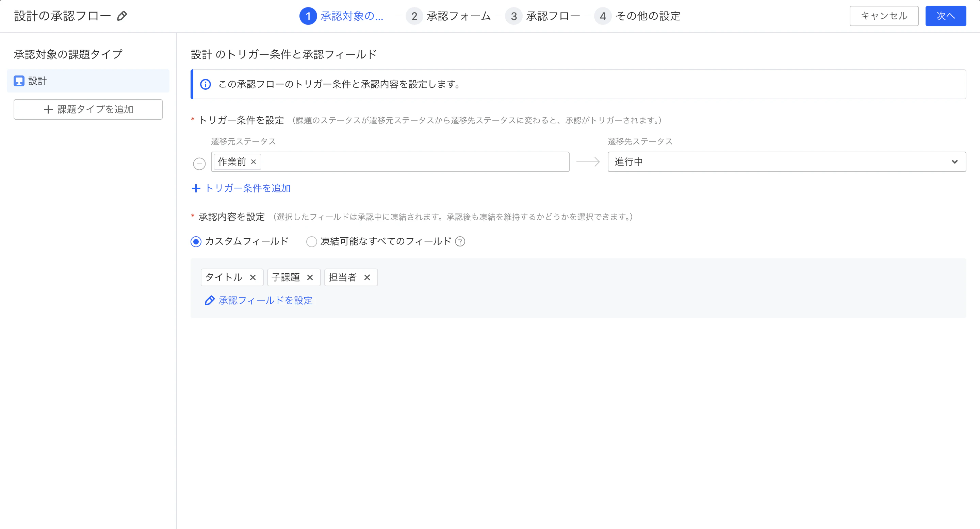
Task: Remove the 作業前 status tag
Action: pos(254,162)
